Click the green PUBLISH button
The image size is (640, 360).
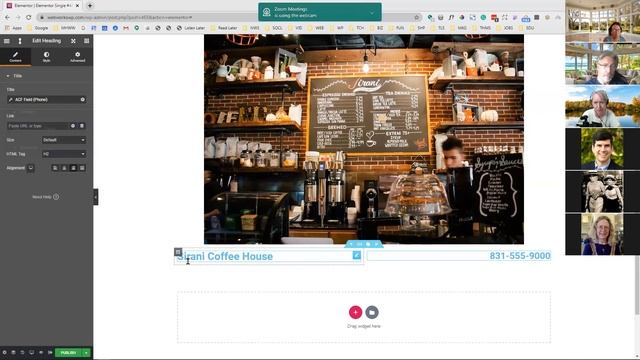pos(68,353)
